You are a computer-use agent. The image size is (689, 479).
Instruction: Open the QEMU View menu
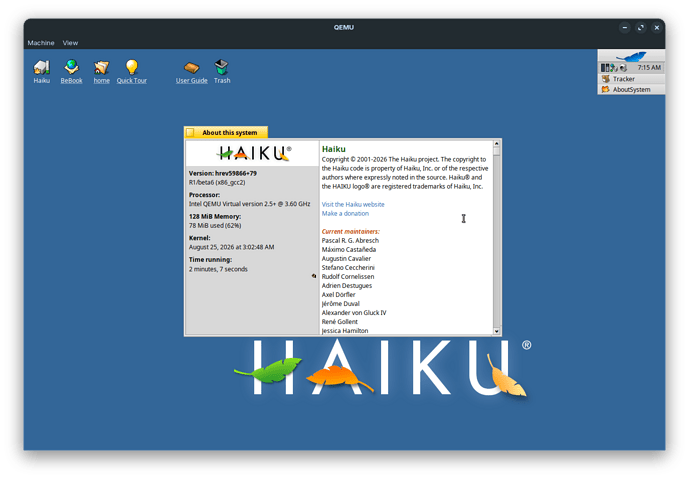[x=70, y=43]
